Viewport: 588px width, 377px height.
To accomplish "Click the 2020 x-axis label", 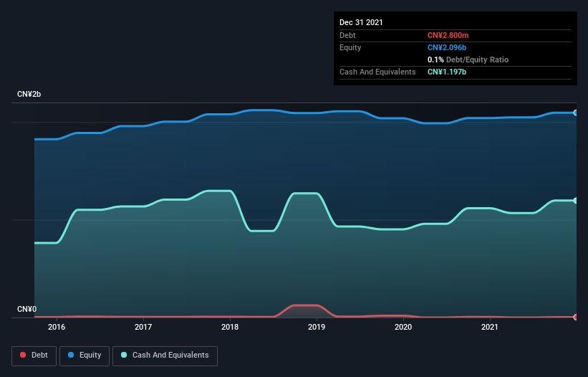I will (x=403, y=327).
